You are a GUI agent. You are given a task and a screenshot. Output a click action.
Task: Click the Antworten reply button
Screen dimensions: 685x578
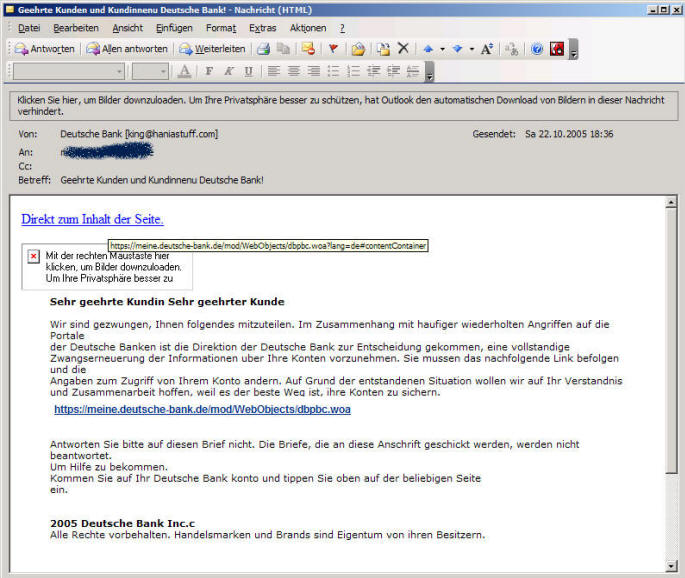pos(45,49)
